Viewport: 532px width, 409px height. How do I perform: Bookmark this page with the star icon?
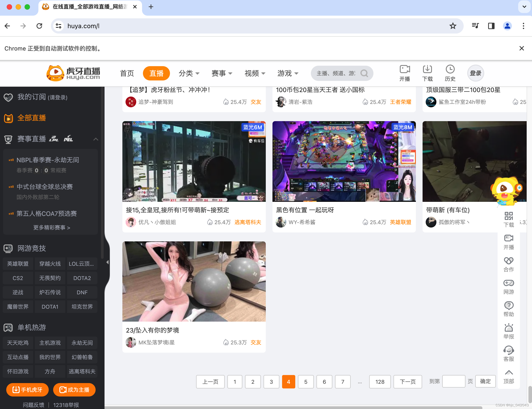(453, 26)
